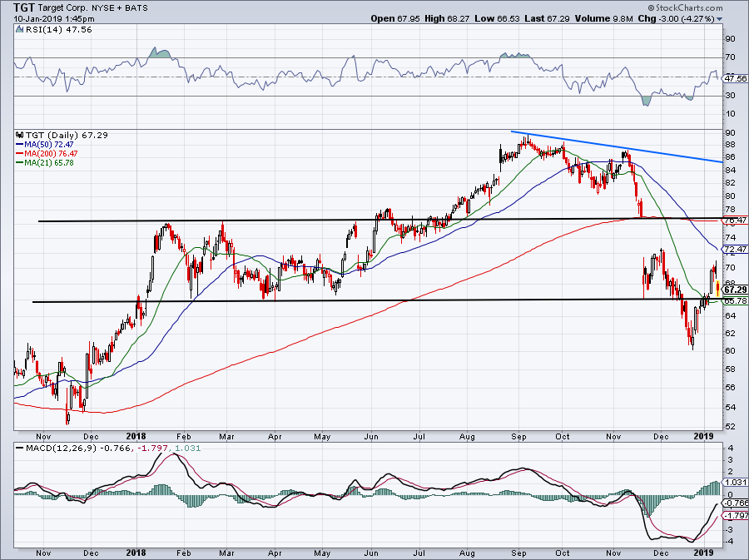Click the TGT (Daily) 67.29 legend label
749x560 pixels.
(x=67, y=135)
